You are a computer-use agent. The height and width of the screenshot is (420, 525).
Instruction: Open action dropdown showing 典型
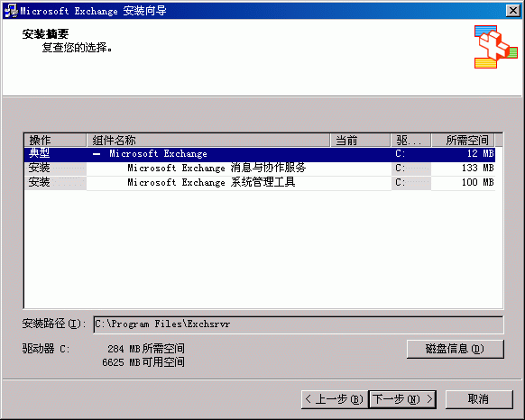pyautogui.click(x=55, y=153)
